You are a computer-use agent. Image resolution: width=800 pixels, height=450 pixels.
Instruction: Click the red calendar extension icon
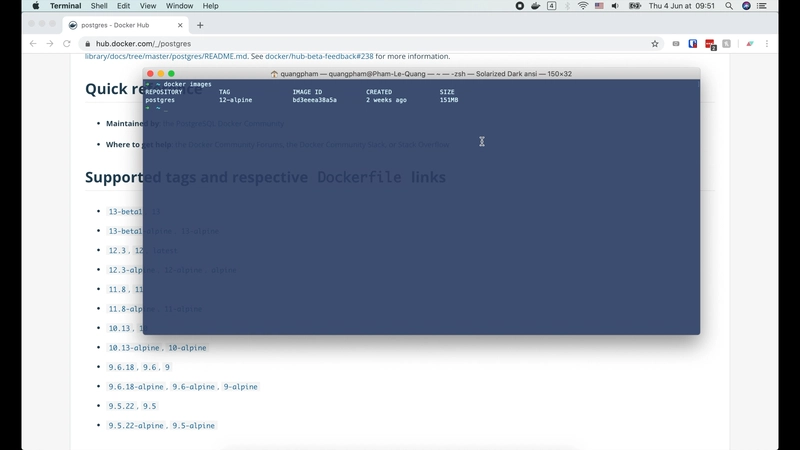pyautogui.click(x=710, y=44)
